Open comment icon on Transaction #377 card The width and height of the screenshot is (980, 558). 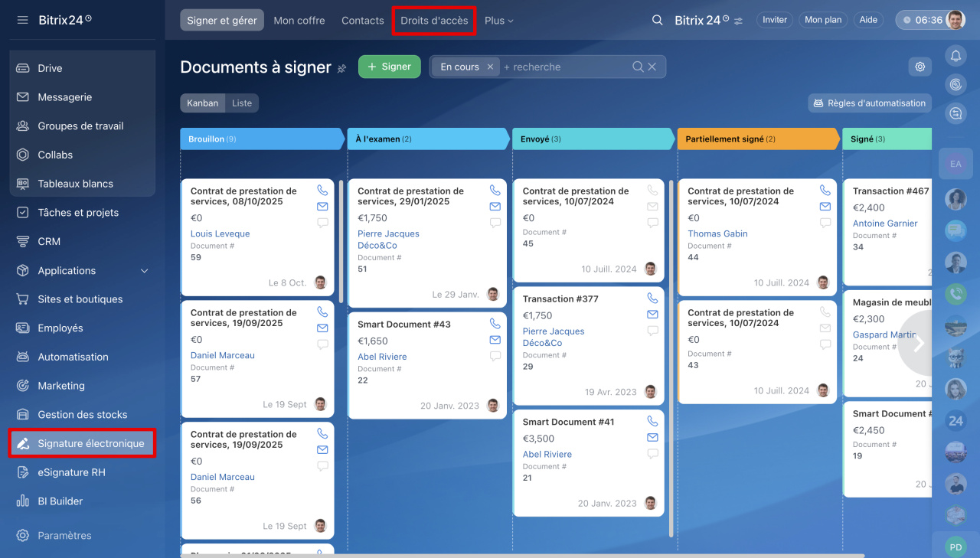[x=652, y=331]
